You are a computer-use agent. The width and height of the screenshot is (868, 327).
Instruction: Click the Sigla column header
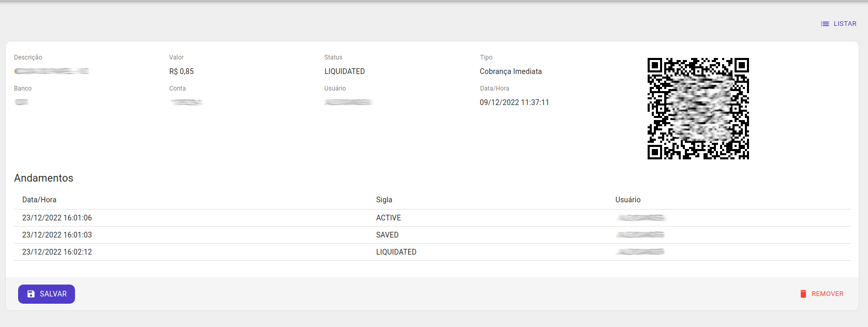[384, 200]
